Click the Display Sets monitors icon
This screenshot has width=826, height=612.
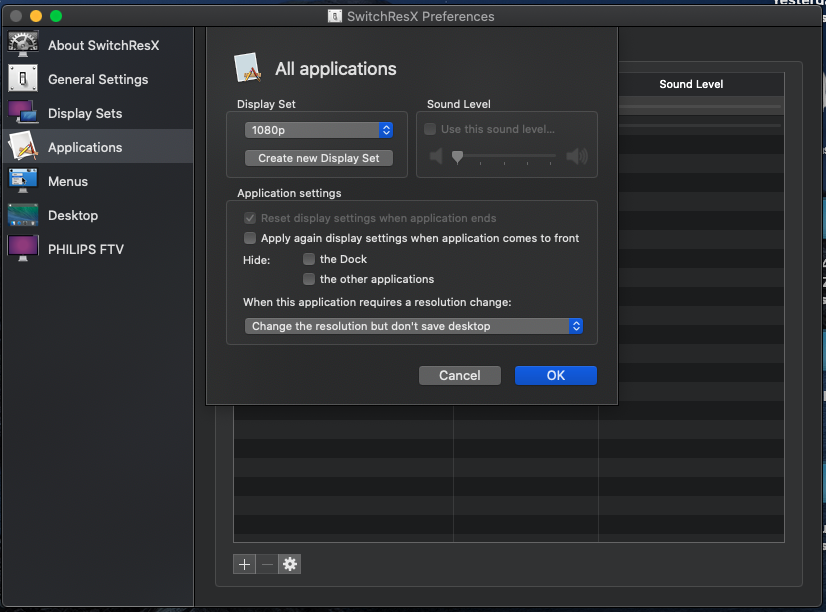pyautogui.click(x=23, y=113)
